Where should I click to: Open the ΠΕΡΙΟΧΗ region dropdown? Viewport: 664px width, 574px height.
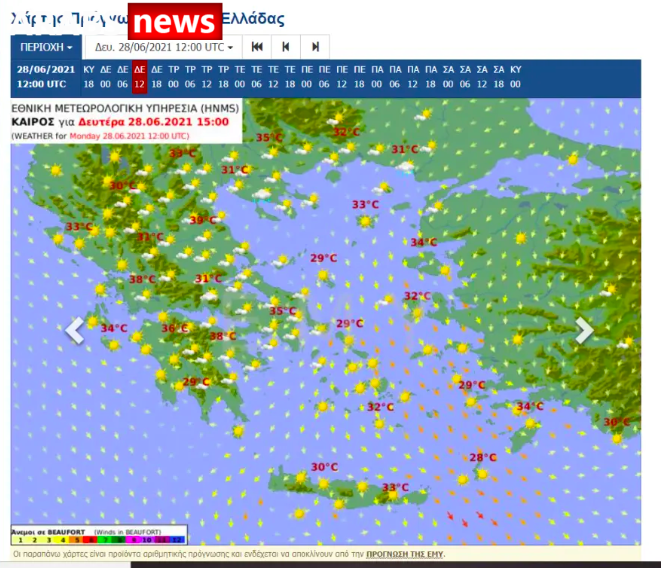(x=47, y=47)
